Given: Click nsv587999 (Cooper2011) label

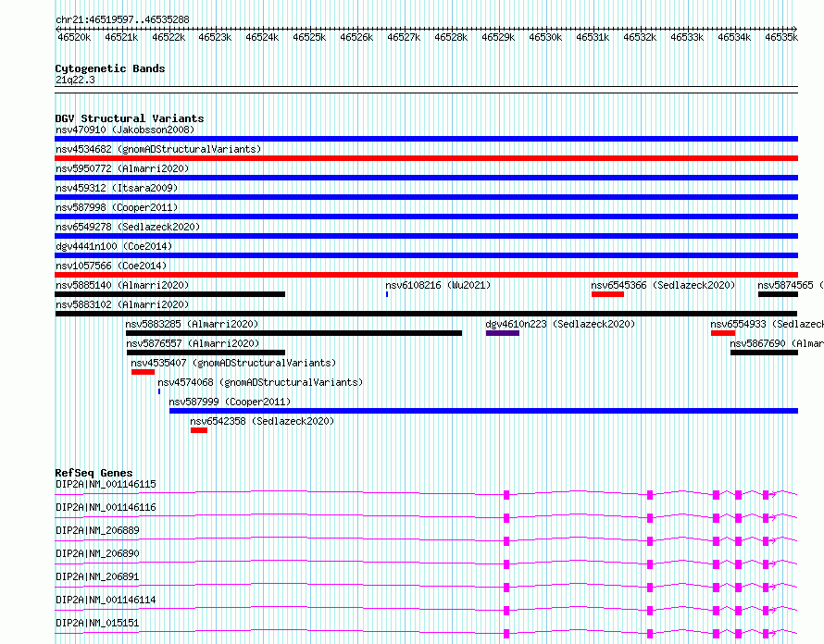Looking at the screenshot, I should tap(230, 402).
